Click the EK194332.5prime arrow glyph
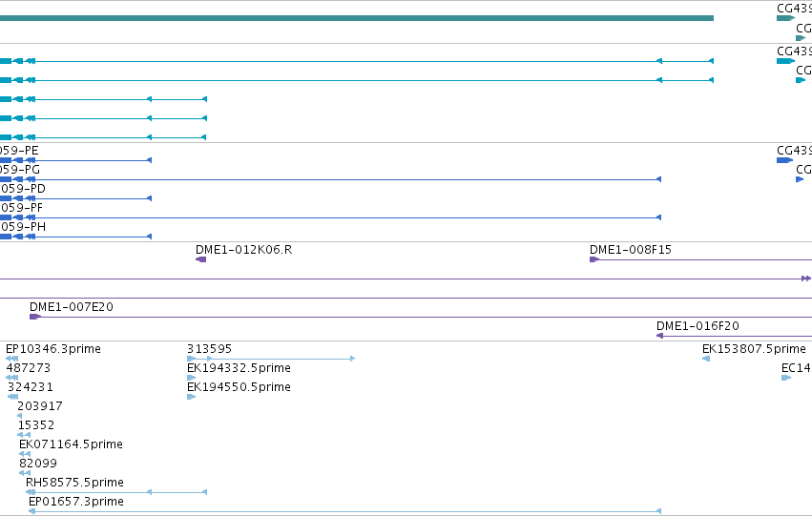 [x=191, y=378]
